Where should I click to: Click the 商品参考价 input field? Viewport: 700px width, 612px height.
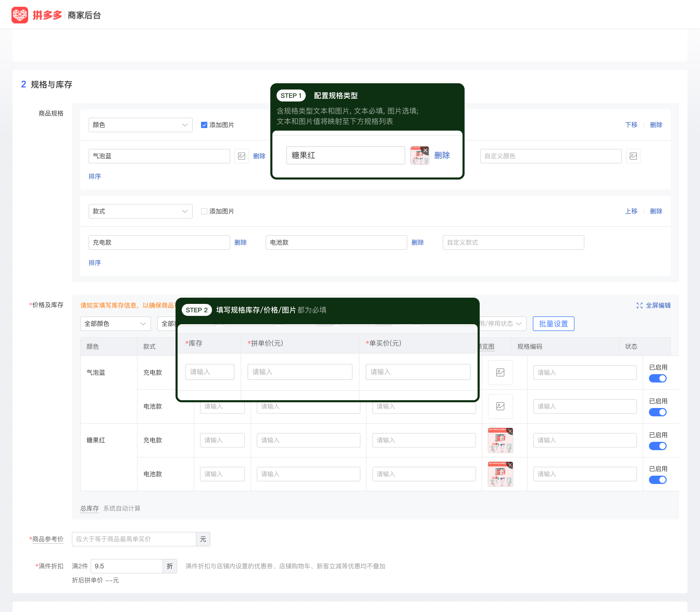tap(134, 539)
